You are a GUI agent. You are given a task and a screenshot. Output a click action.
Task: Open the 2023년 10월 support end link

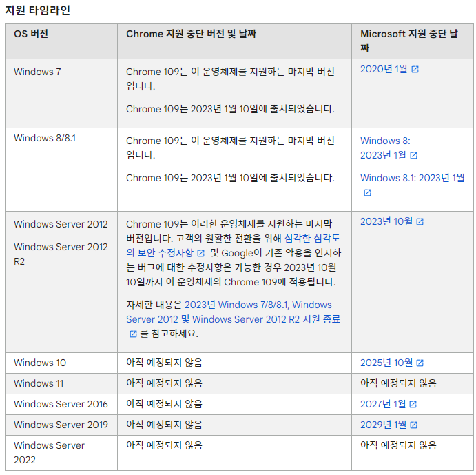(x=386, y=221)
